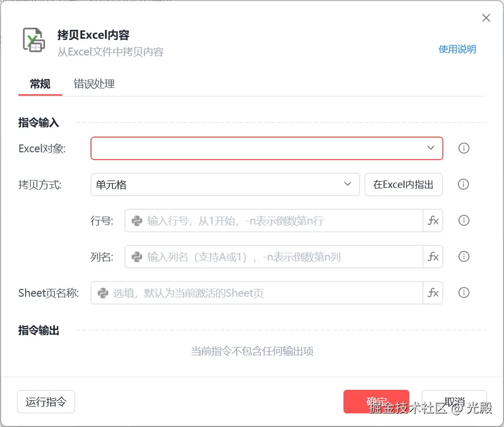Focus the Sheet页名称 input field
This screenshot has height=427, width=504.
[x=257, y=293]
